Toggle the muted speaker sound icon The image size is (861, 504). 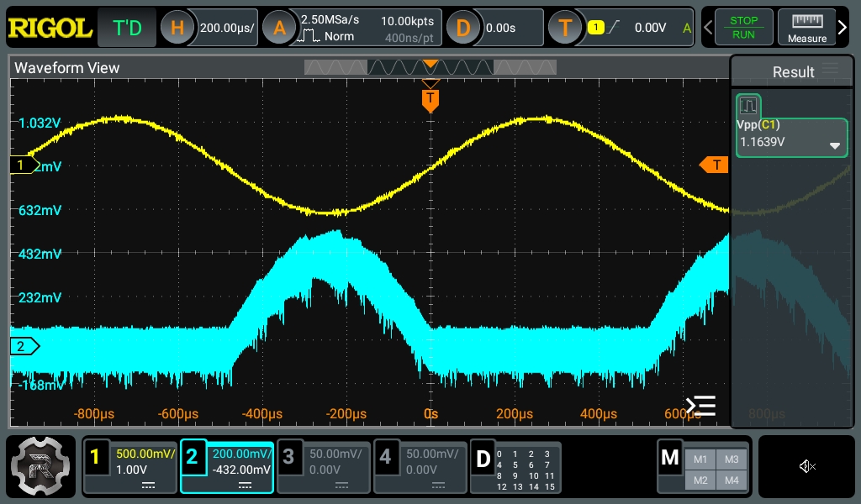coord(806,466)
